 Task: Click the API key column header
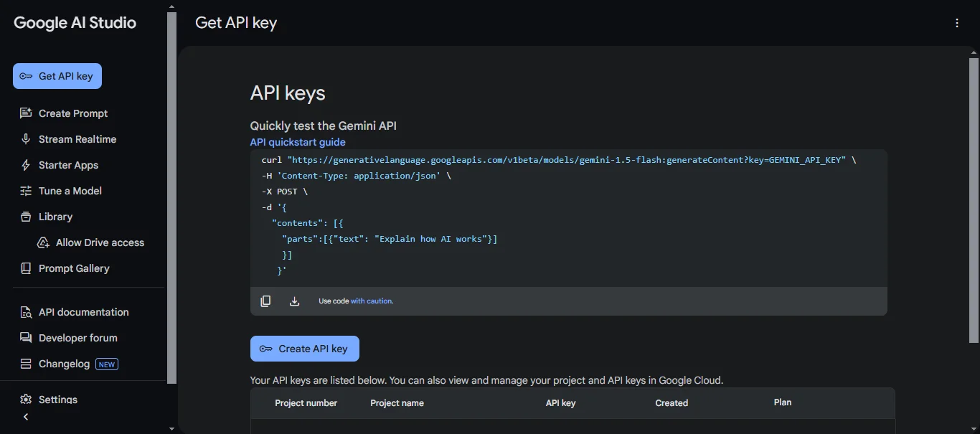click(x=561, y=403)
